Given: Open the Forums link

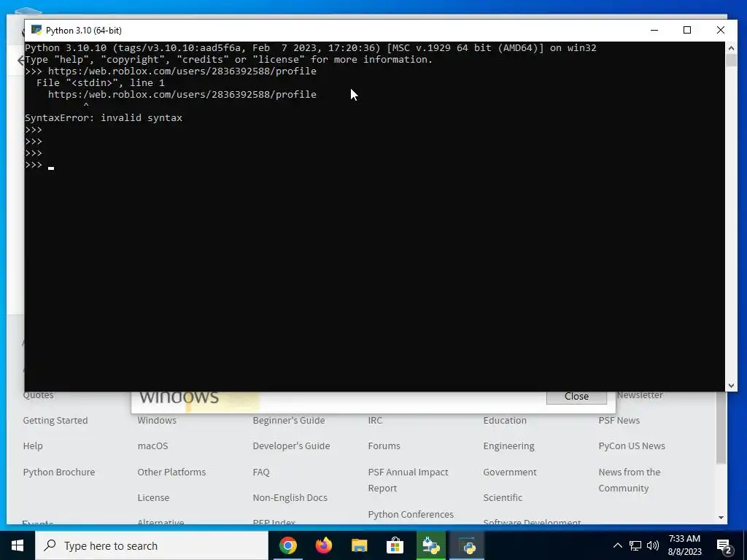Looking at the screenshot, I should coord(384,446).
